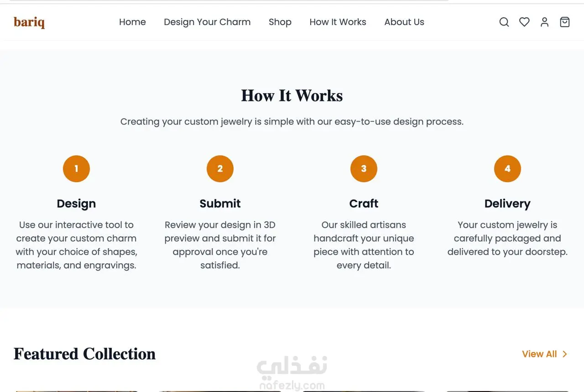The height and width of the screenshot is (392, 584).
Task: Open the About Us page
Action: coord(404,22)
